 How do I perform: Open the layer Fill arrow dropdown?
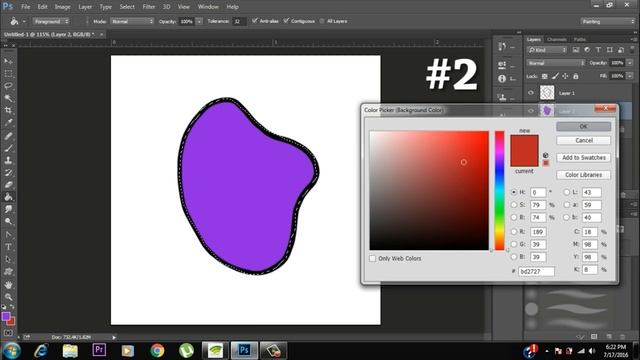click(630, 76)
